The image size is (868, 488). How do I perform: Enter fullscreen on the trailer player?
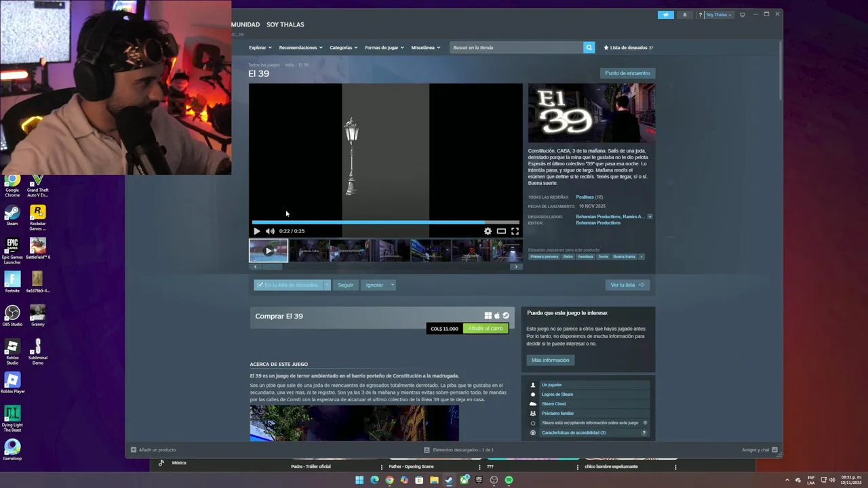coord(515,231)
